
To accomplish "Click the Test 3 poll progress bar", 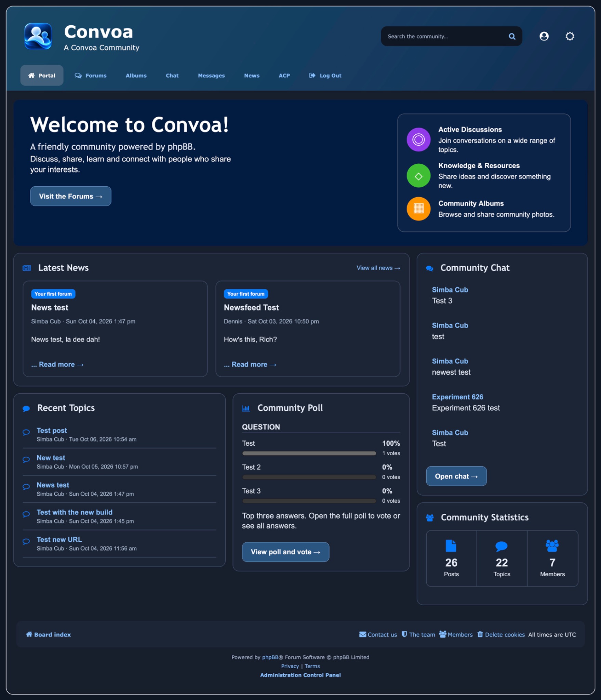I will click(x=309, y=501).
